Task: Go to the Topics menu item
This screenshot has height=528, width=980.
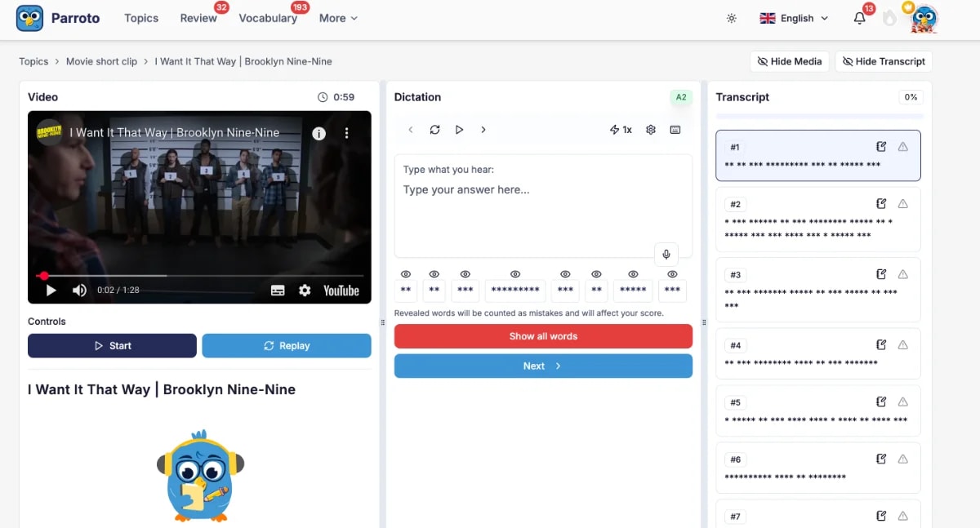Action: pos(140,17)
